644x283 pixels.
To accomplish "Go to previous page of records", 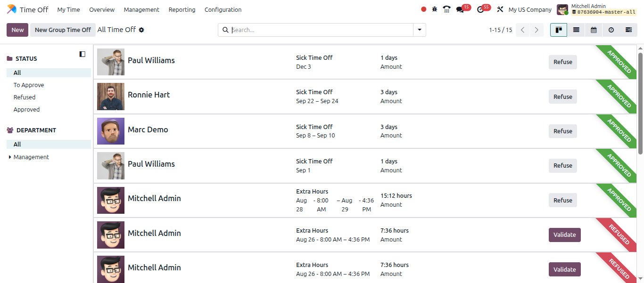I will [522, 30].
